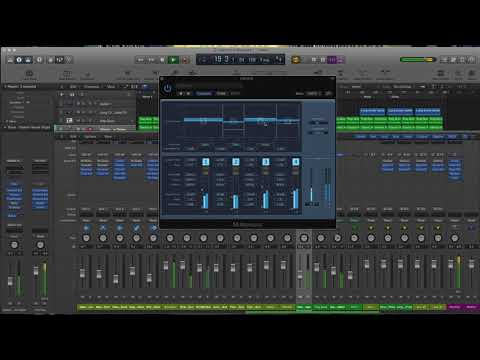
Task: Click the Duplicate Track button
Action: click(x=72, y=95)
